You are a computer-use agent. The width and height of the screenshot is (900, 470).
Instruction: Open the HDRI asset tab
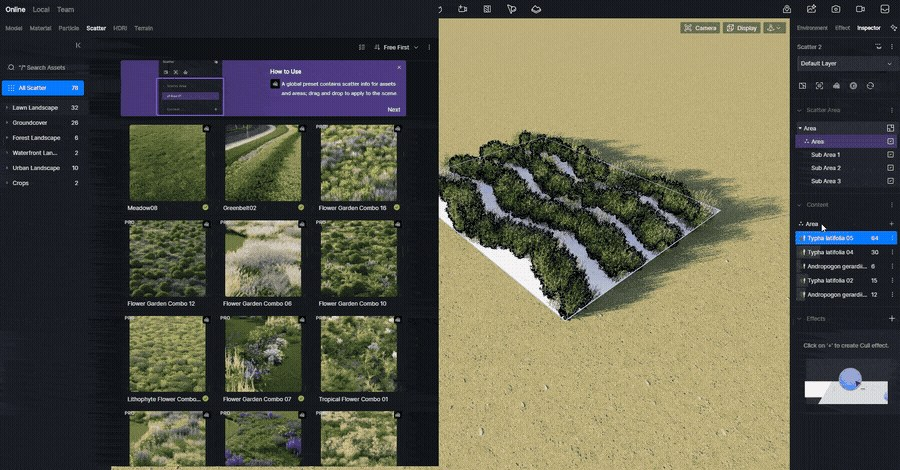coord(120,28)
